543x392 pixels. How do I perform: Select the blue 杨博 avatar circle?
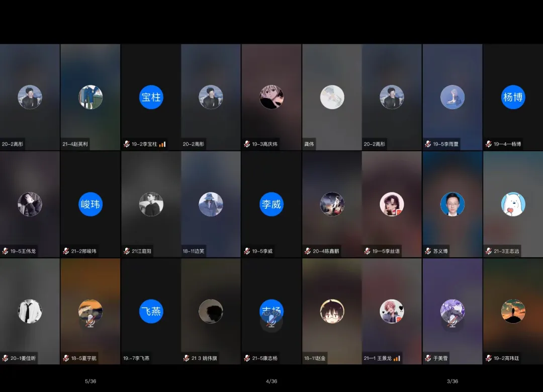513,97
